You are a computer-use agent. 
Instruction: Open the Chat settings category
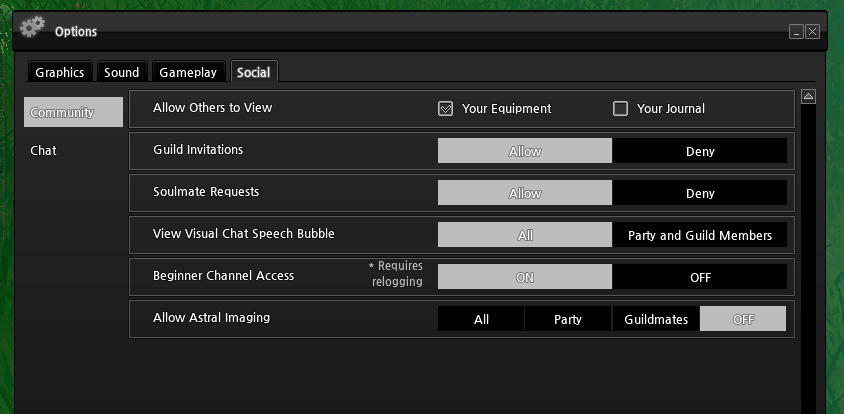(x=44, y=151)
